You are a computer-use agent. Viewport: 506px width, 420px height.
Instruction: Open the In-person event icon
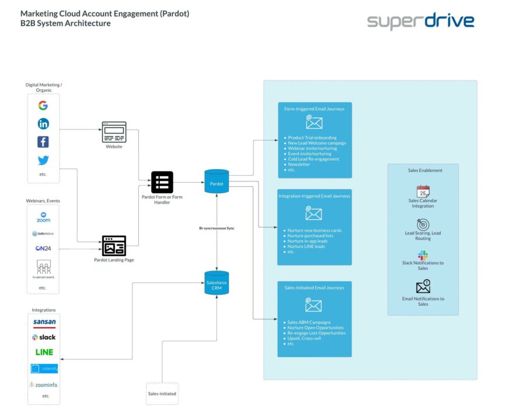(x=43, y=267)
